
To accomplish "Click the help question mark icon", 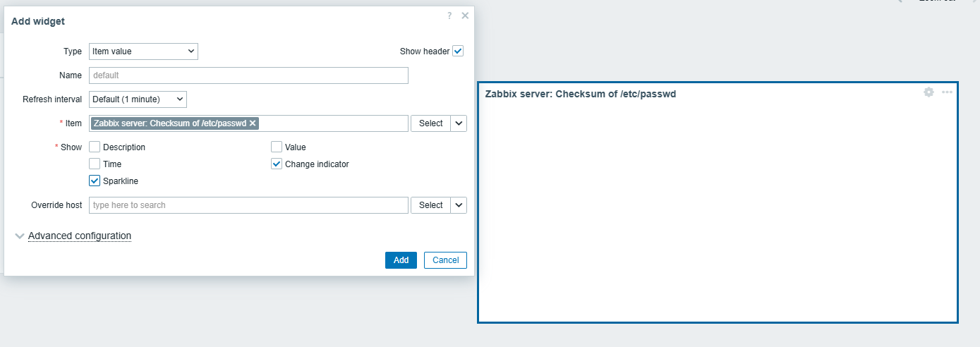I will [x=449, y=16].
